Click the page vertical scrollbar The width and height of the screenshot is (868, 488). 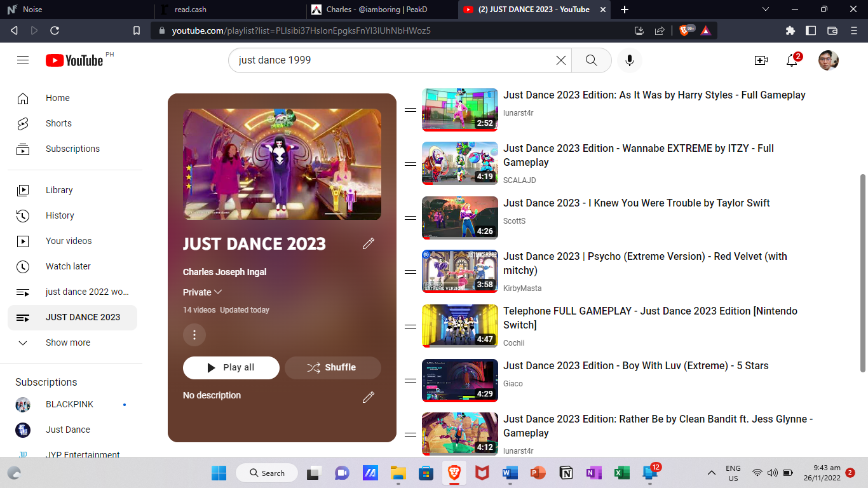click(x=862, y=273)
